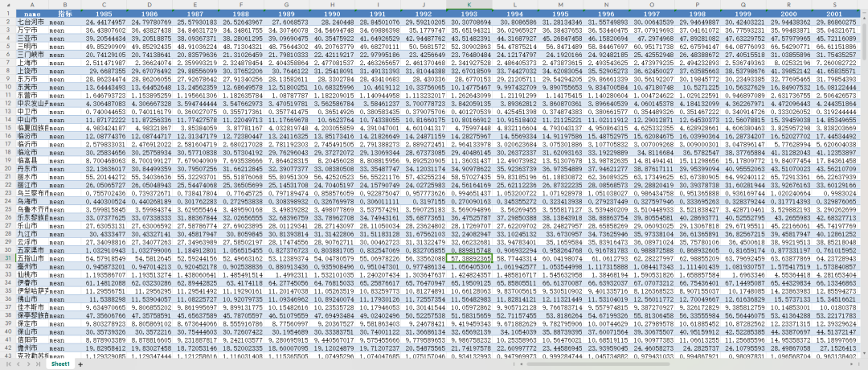Click the cell with value 57.38892365
This screenshot has width=868, height=370.
[469, 257]
